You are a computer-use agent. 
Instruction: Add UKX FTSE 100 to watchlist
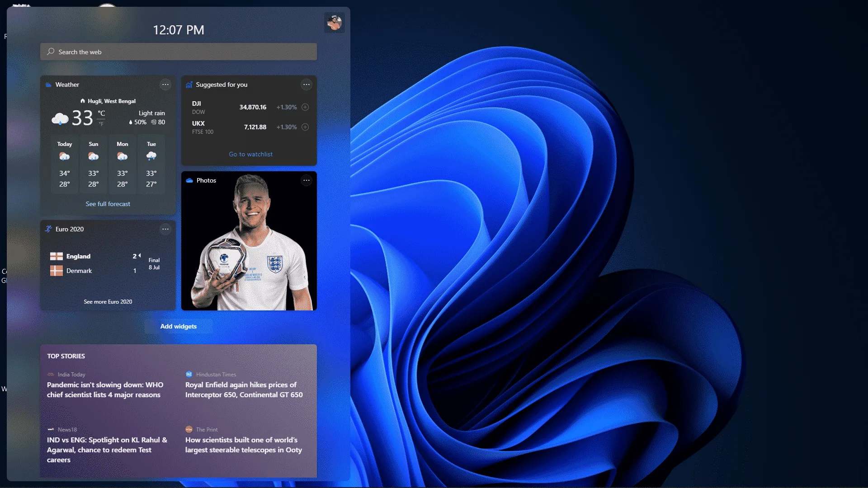305,127
